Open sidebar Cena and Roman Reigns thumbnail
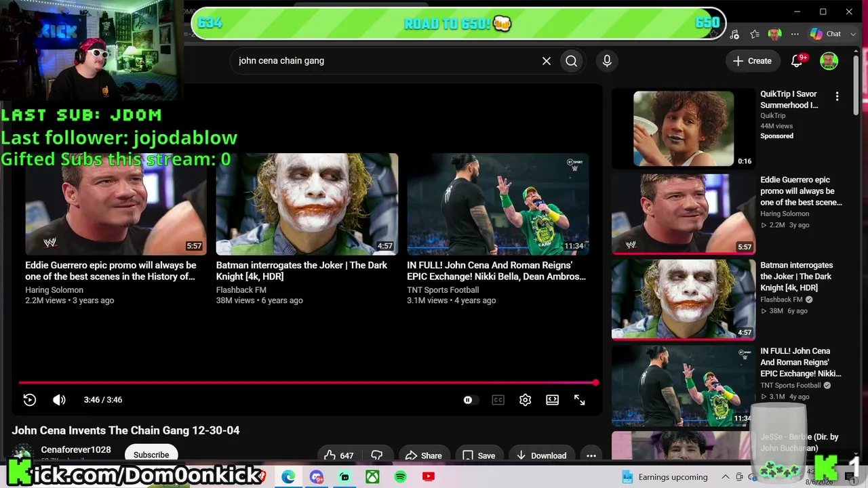 coord(684,385)
